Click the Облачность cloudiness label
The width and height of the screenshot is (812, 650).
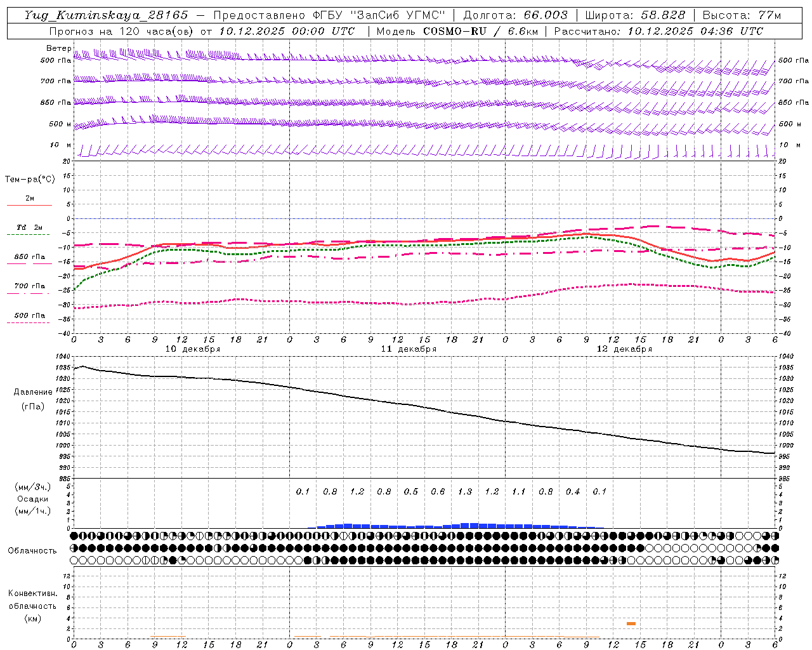coord(32,550)
